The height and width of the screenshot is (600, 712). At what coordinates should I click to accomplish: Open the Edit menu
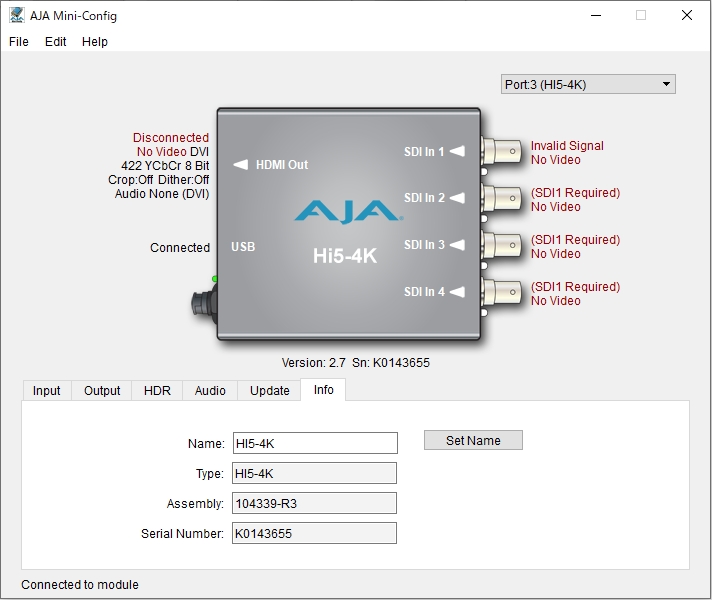click(56, 42)
